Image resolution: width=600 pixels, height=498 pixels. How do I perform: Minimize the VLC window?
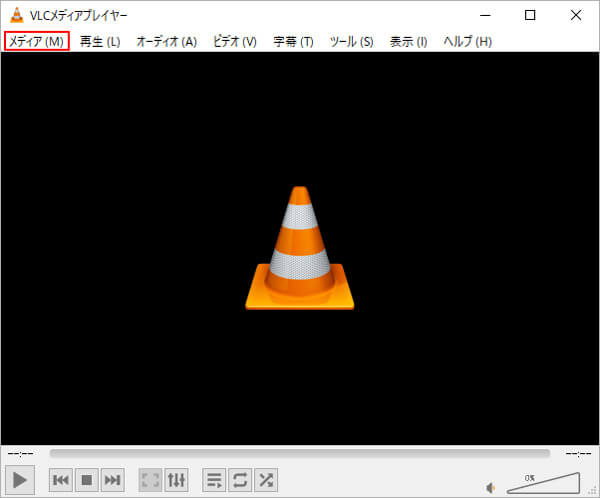pyautogui.click(x=485, y=15)
